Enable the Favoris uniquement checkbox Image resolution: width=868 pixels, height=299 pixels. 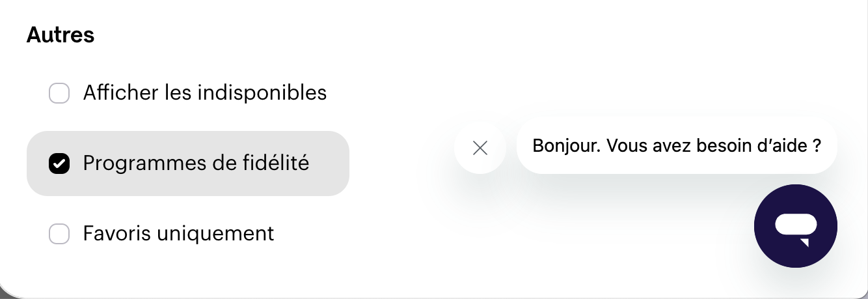[x=59, y=233]
